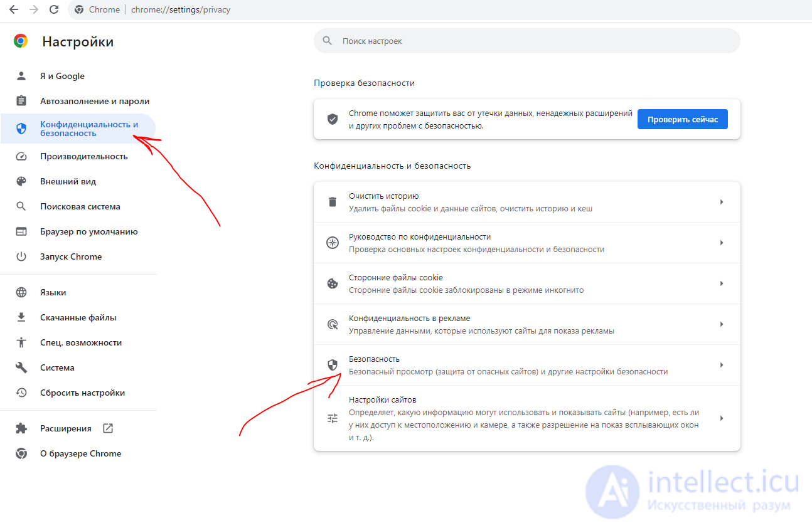Click the shield check icon in Проверка безопасности card

pos(333,119)
